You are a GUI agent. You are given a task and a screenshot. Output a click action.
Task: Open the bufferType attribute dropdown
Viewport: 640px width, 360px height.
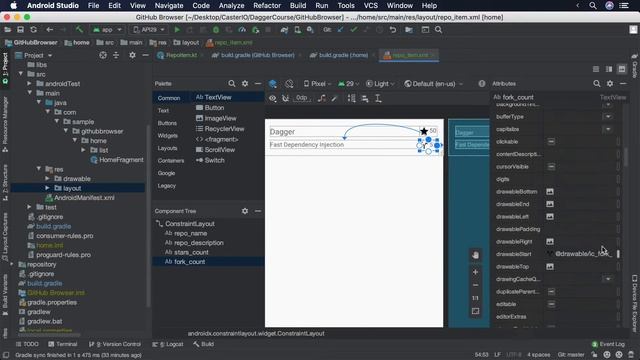pyautogui.click(x=608, y=117)
